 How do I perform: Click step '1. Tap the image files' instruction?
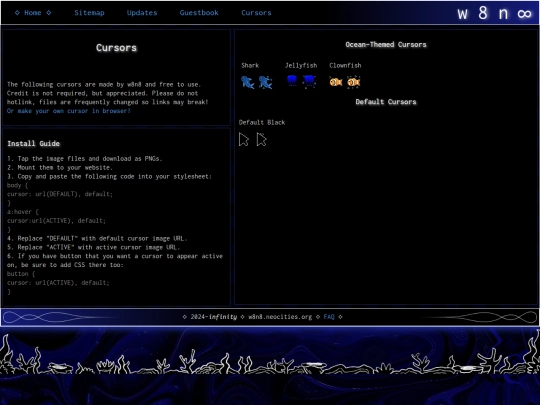pyautogui.click(x=85, y=159)
